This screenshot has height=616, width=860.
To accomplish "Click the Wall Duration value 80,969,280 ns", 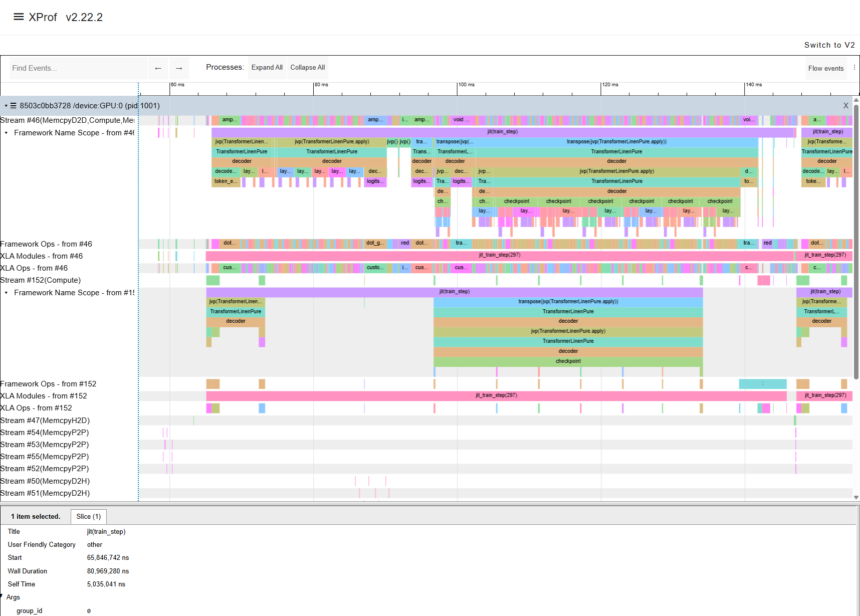I will pyautogui.click(x=108, y=571).
